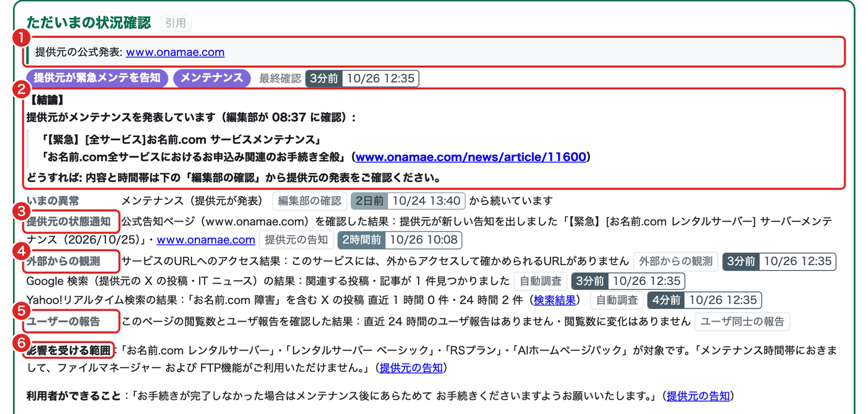
Task: Click the 利用者ができること label
Action: click(74, 396)
